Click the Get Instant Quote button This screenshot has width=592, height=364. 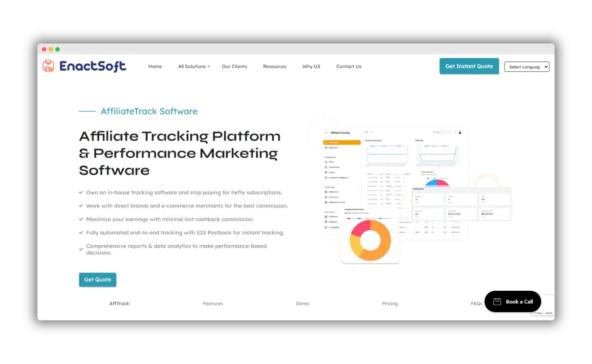469,66
